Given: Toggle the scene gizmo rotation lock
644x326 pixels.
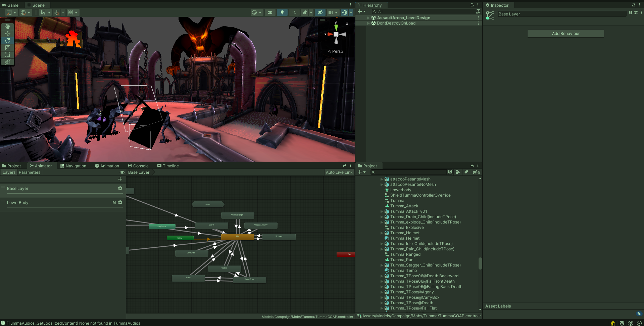Looking at the screenshot, I should pos(347,24).
